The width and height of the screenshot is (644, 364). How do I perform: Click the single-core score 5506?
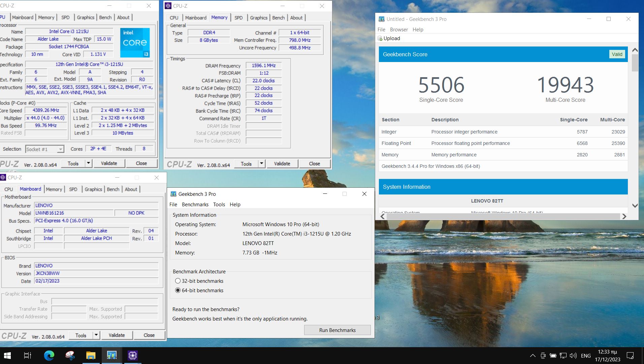441,85
